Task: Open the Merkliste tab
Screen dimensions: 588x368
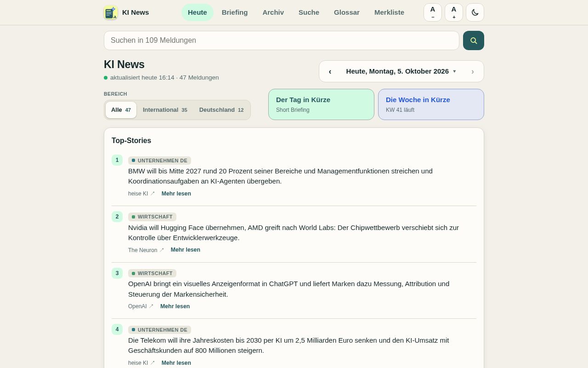Action: click(389, 12)
